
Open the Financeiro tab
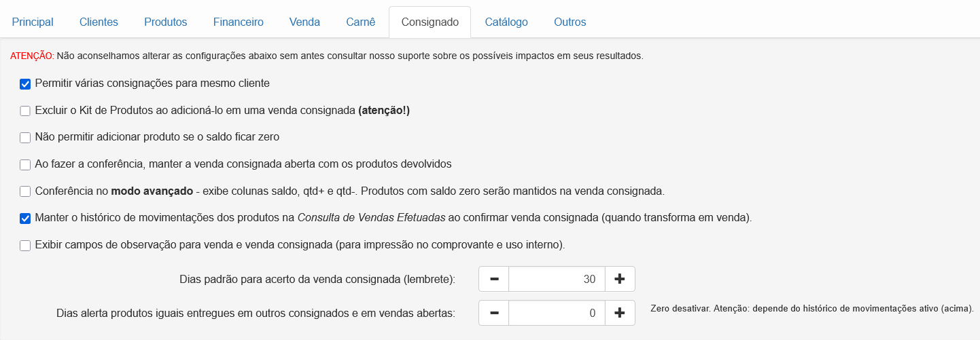(238, 22)
